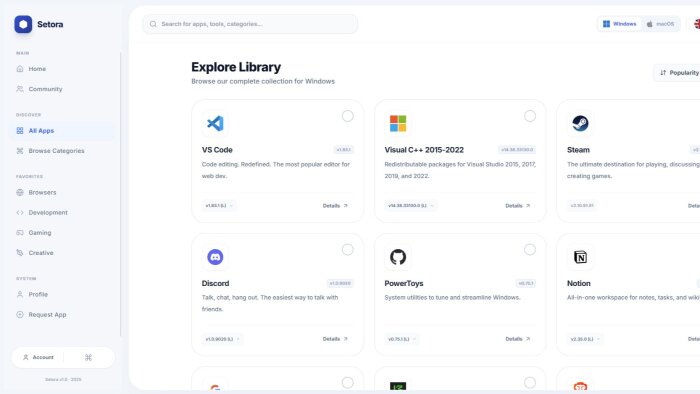Open Browse Categories
Screen dimensions: 700x394
click(x=62, y=151)
